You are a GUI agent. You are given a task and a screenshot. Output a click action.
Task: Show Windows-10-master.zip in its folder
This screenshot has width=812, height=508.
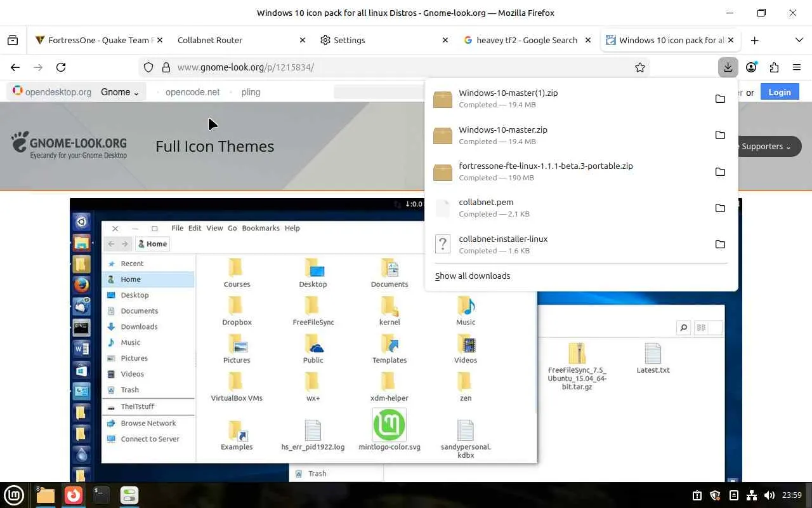(720, 135)
